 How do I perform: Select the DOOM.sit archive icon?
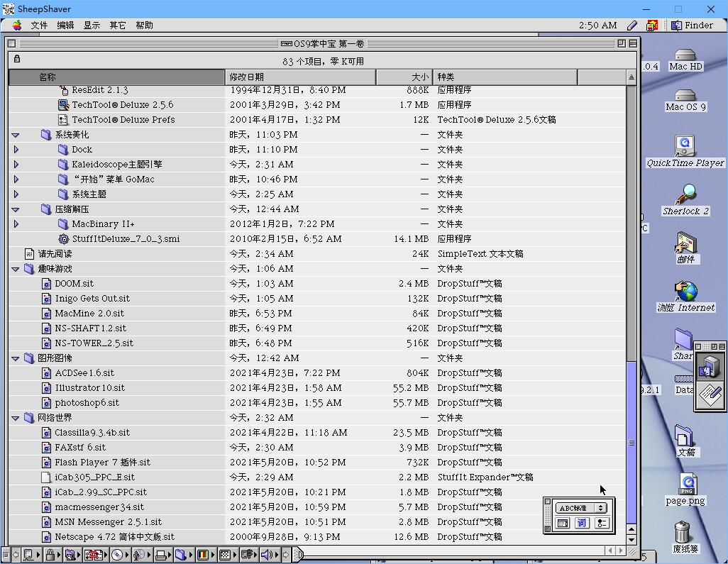(x=46, y=284)
